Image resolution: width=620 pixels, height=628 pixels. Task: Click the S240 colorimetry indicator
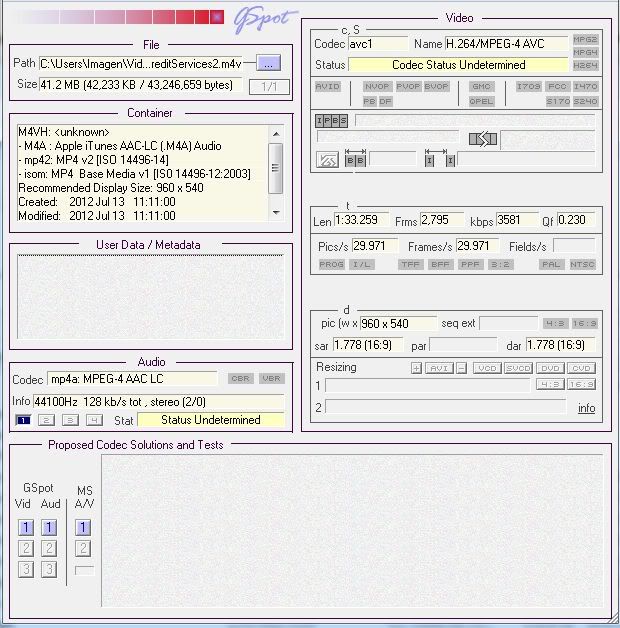tap(586, 101)
